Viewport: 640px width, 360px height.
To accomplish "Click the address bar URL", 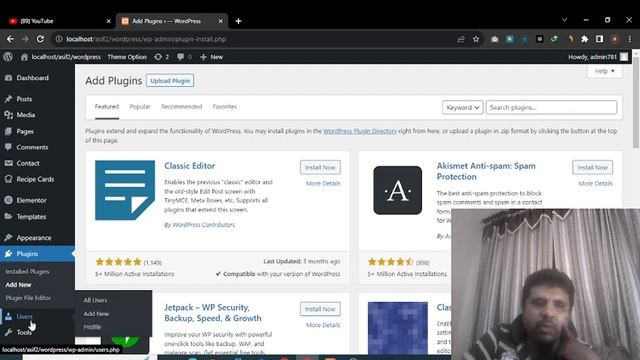I will tap(146, 39).
